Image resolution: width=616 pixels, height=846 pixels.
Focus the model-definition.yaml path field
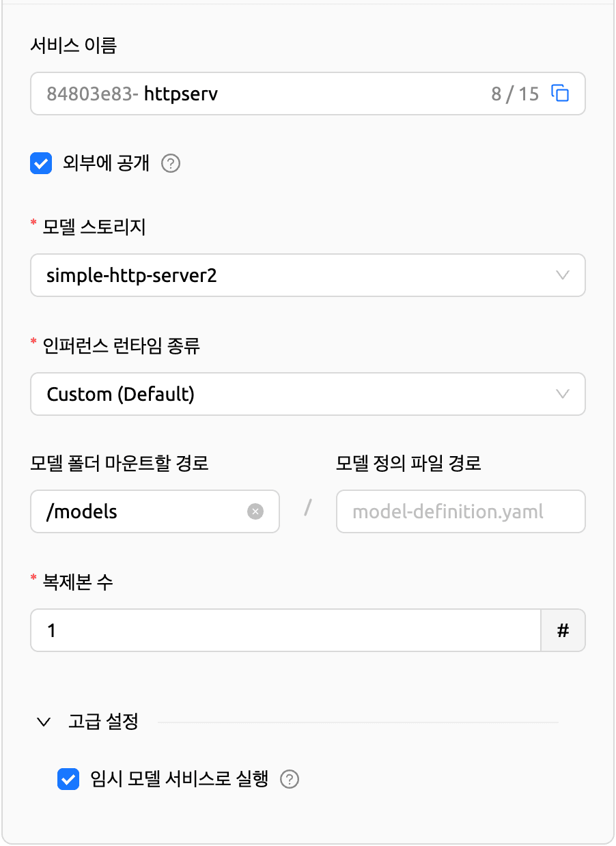click(460, 511)
